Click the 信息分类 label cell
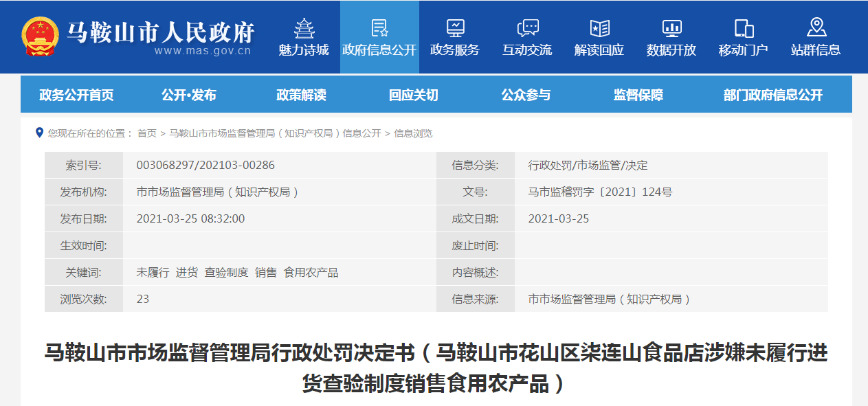The height and width of the screenshot is (406, 868). (x=476, y=166)
